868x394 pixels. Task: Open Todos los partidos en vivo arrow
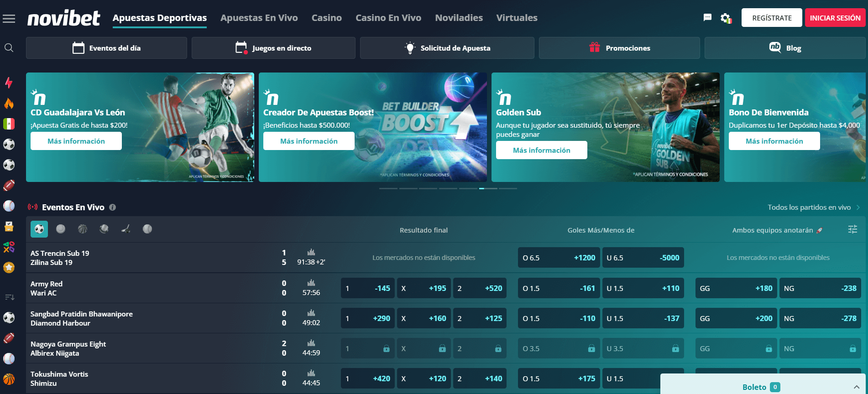pos(858,207)
